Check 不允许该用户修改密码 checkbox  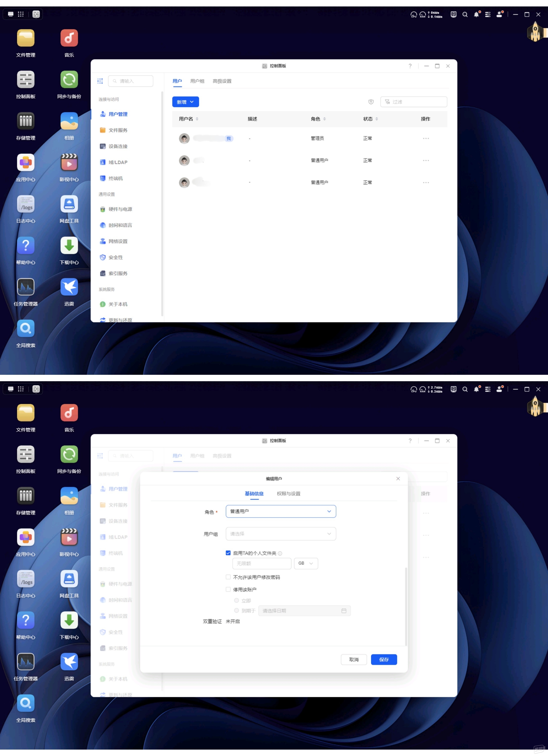(228, 577)
